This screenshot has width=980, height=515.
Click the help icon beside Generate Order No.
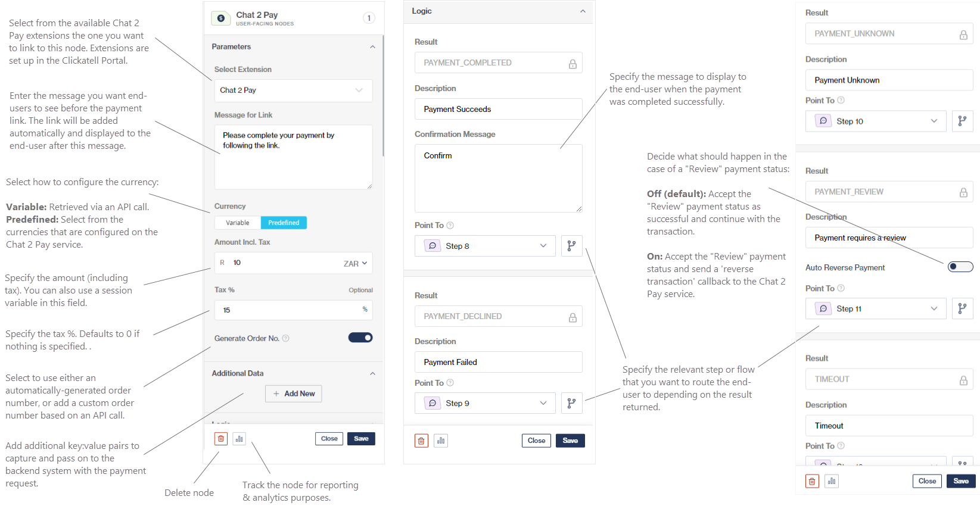[x=286, y=338]
